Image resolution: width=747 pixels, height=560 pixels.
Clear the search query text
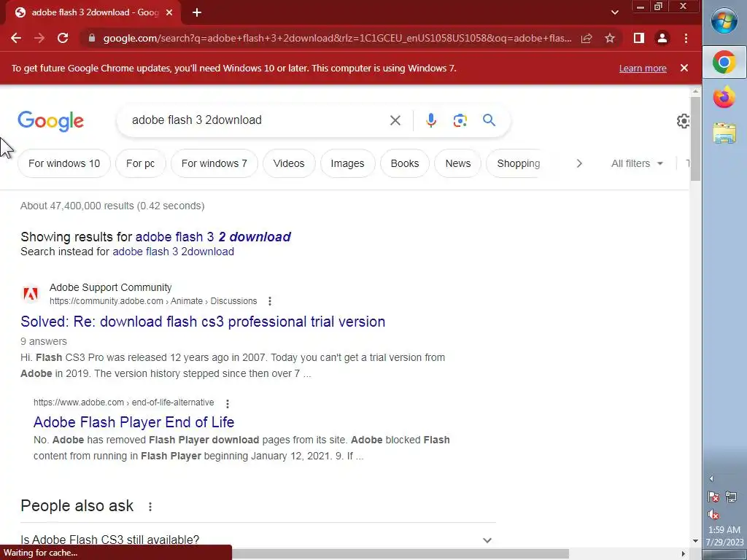click(395, 120)
